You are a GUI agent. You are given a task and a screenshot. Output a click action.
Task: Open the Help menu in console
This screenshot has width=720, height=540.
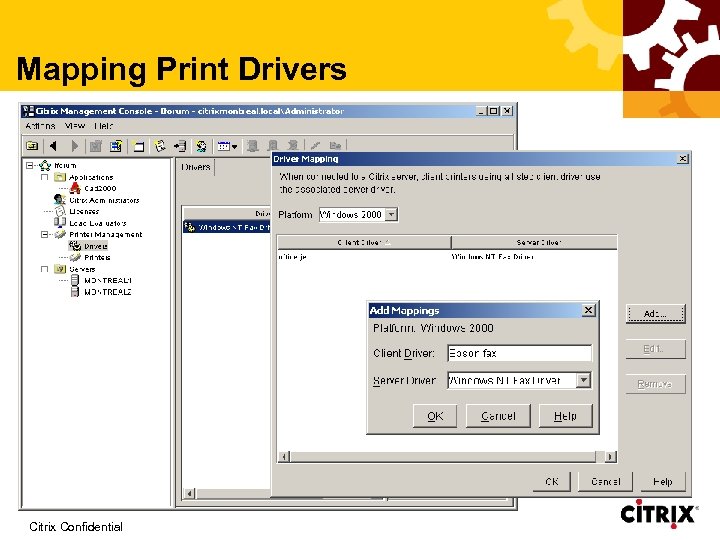tap(104, 126)
